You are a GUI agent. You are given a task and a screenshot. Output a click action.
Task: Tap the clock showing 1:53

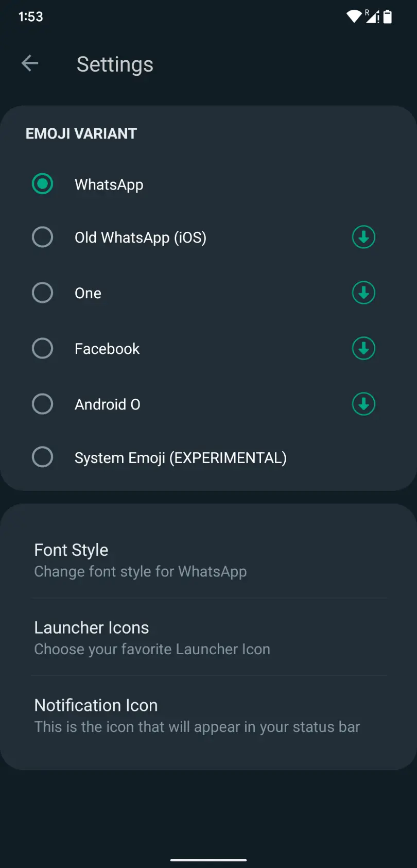31,16
